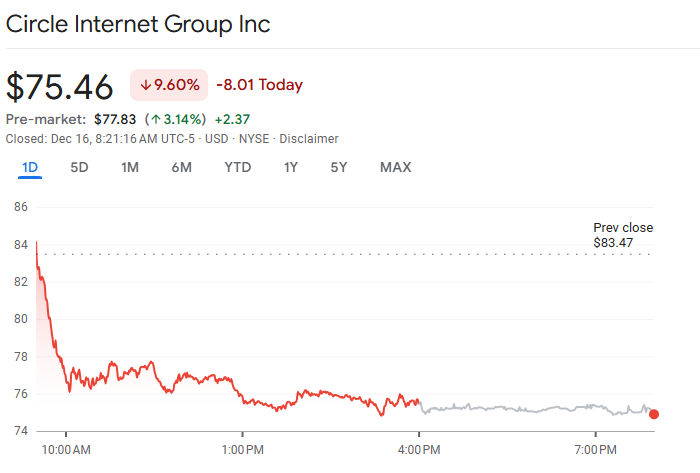Click the red current price dot

coord(654,414)
